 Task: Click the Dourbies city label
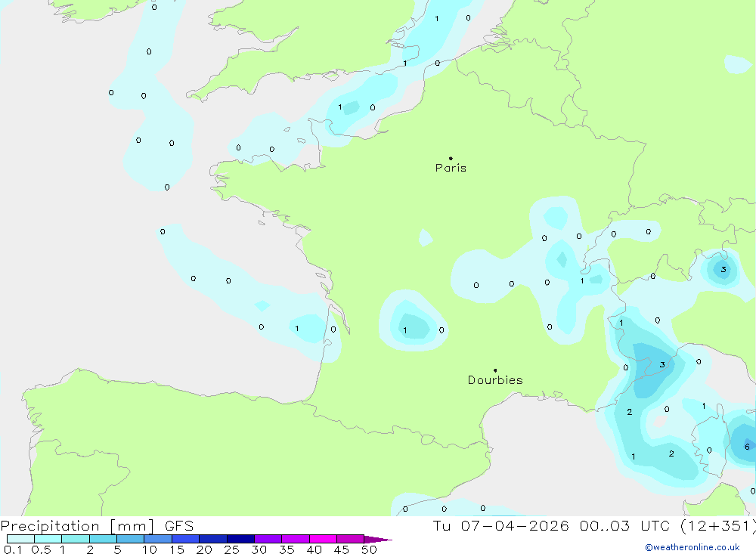(x=495, y=380)
